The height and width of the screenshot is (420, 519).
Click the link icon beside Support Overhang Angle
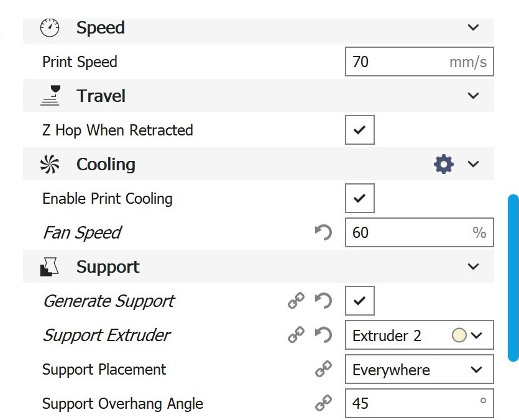(x=323, y=404)
